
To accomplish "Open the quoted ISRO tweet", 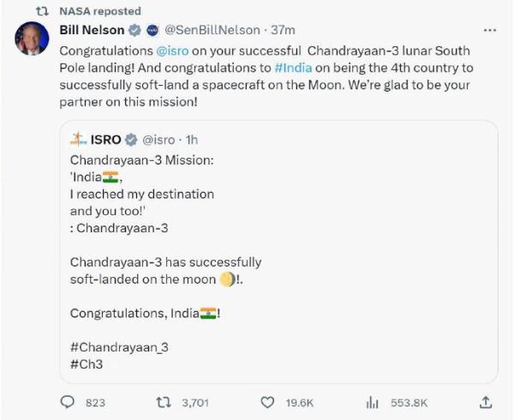I will click(283, 257).
